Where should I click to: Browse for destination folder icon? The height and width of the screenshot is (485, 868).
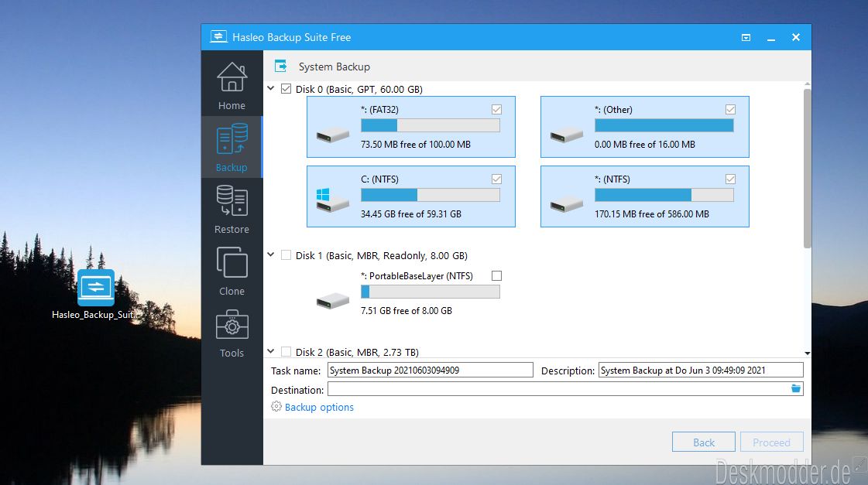click(x=796, y=389)
